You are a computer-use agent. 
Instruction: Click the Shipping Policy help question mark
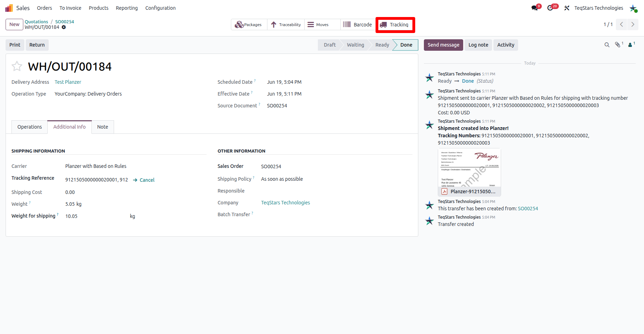click(253, 178)
